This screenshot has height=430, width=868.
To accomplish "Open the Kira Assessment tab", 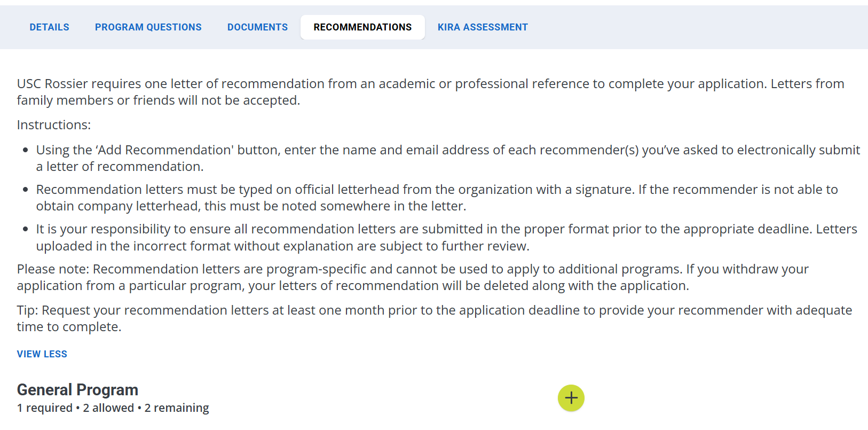I will tap(483, 27).
